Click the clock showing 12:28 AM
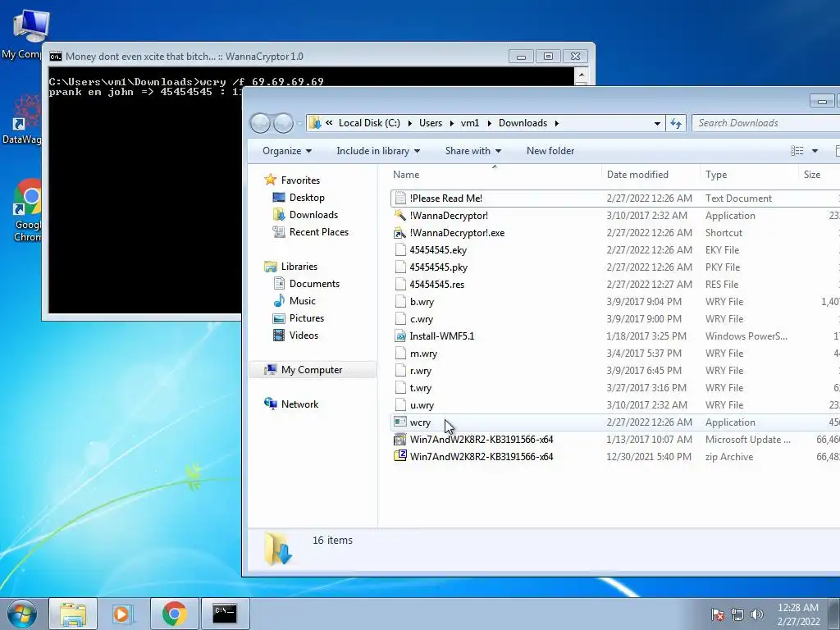This screenshot has height=630, width=840. [797, 608]
